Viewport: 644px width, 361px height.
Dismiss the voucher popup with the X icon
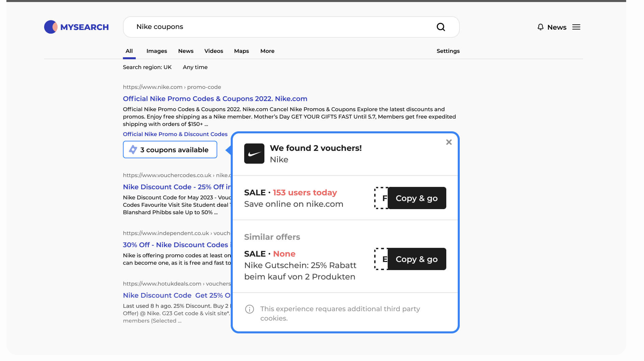(x=449, y=142)
